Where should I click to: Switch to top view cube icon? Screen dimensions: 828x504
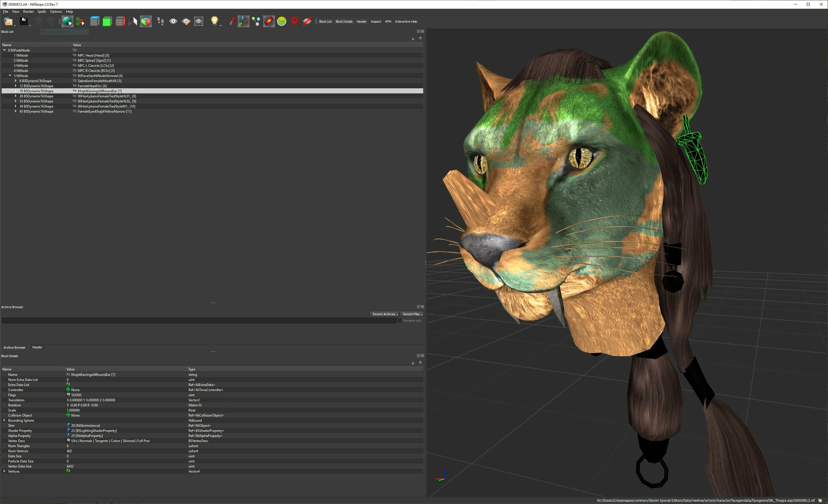click(x=94, y=21)
